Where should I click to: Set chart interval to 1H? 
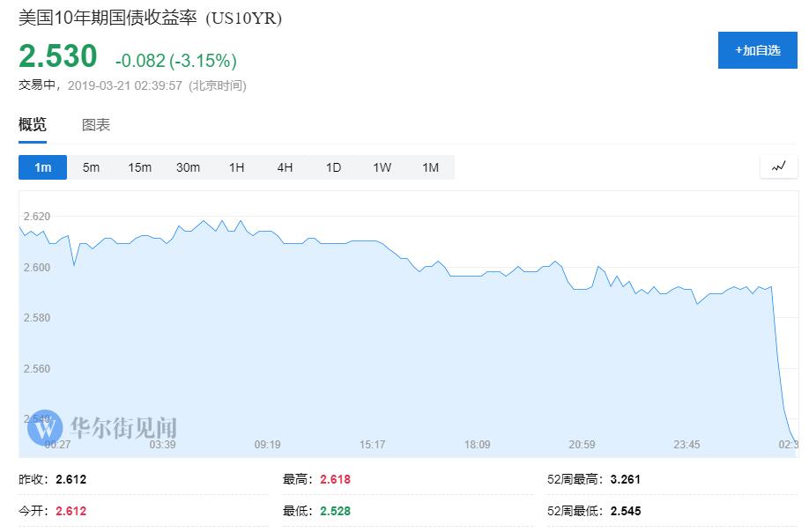click(236, 167)
